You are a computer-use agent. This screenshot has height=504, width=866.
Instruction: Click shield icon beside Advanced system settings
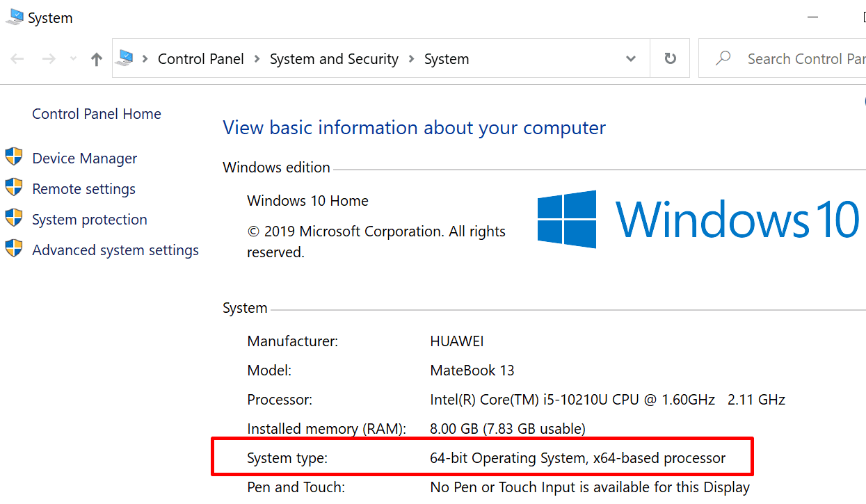(14, 249)
